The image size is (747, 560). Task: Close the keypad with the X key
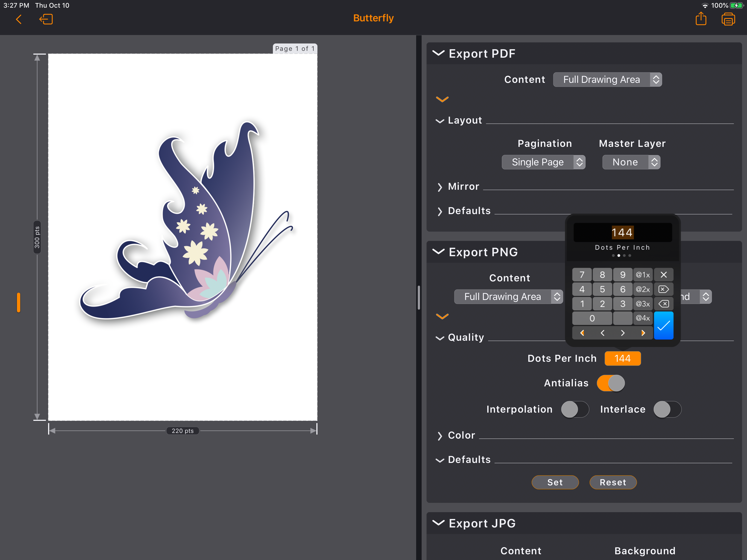coord(663,275)
